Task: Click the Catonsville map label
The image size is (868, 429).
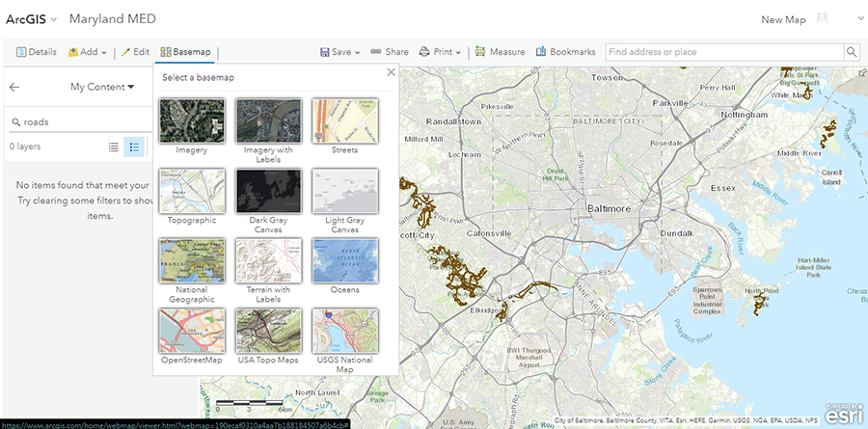Action: point(489,233)
